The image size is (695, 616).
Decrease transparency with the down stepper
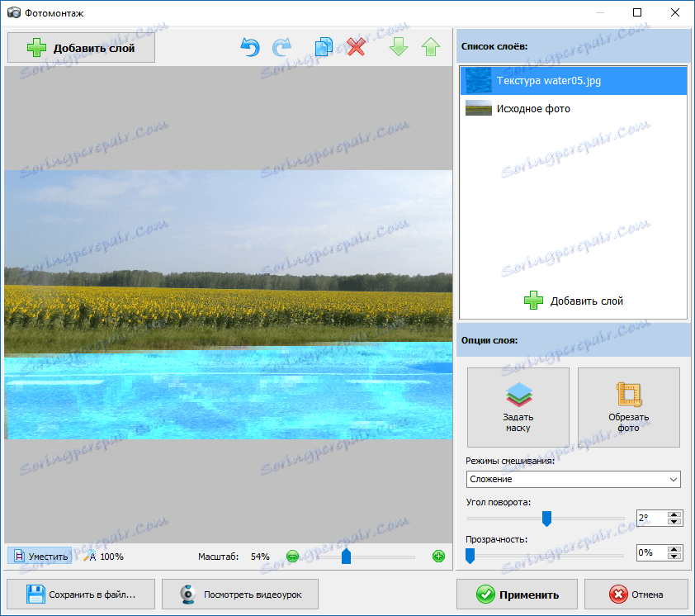[674, 557]
